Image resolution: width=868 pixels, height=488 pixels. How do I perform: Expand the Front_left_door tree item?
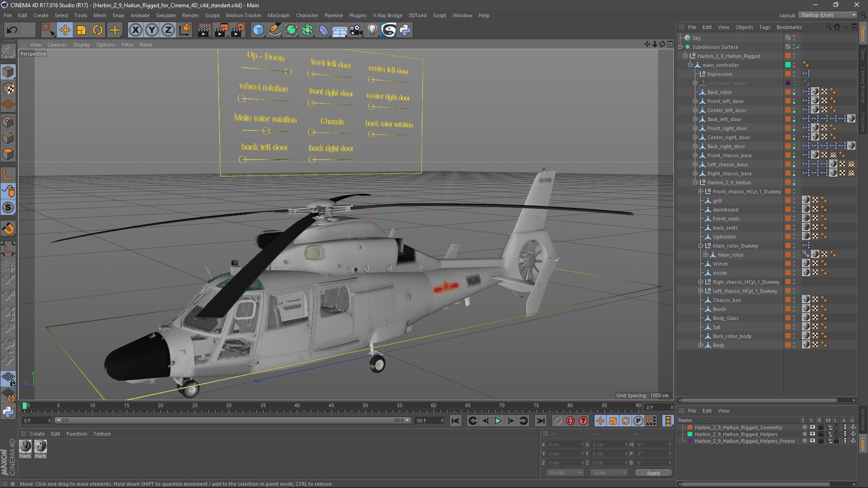tap(695, 101)
